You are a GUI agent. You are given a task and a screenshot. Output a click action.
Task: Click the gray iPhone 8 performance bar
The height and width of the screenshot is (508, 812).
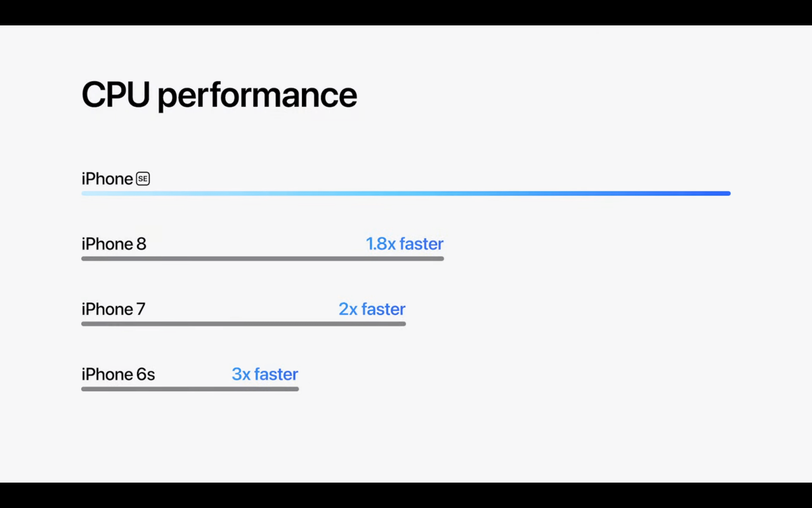pos(262,258)
